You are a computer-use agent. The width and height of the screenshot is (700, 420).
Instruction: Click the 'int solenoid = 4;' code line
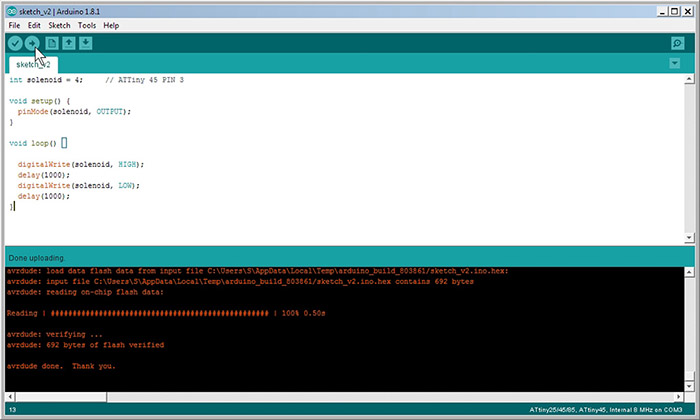tap(46, 80)
